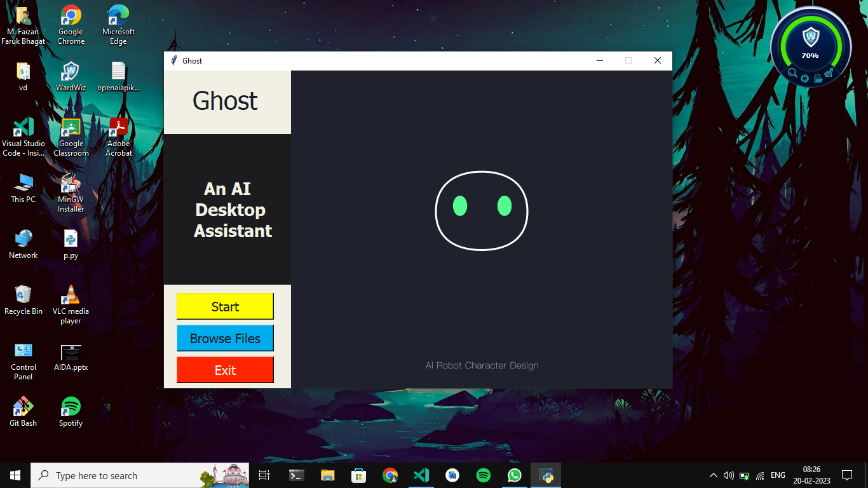This screenshot has height=488, width=868.
Task: Select the This PC desktop icon
Action: (x=23, y=188)
